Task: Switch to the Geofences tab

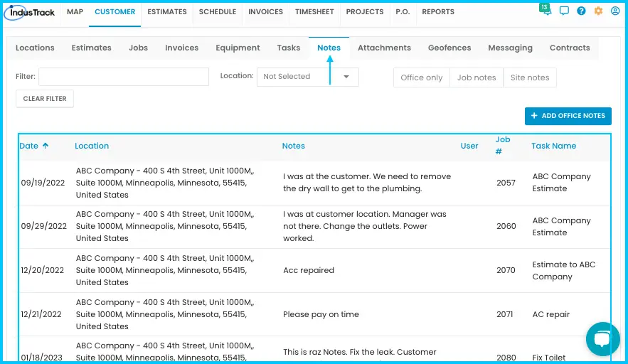Action: click(449, 48)
